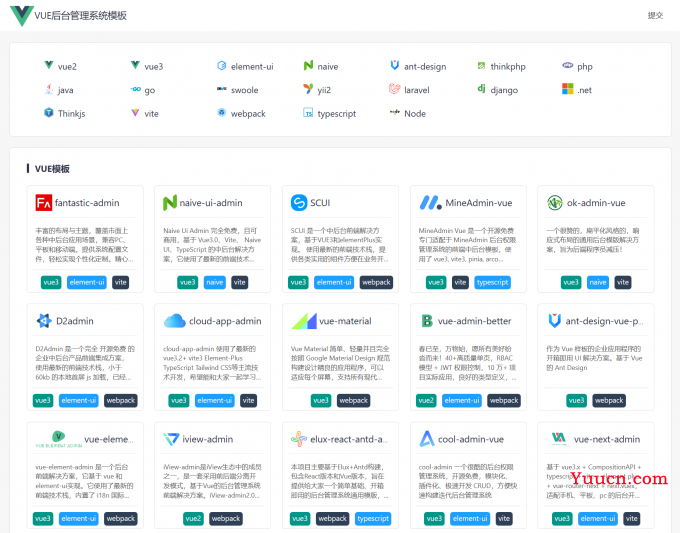
Task: Select the vue3 category icon
Action: [135, 65]
